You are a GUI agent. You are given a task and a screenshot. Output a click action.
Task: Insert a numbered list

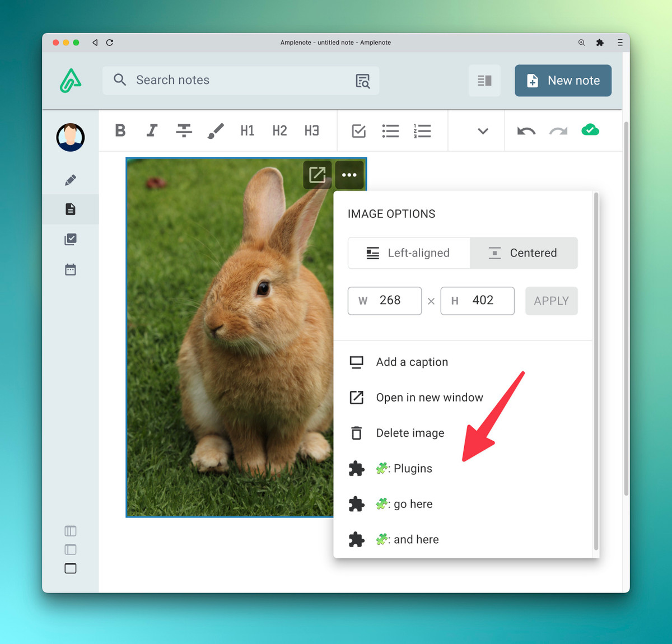pyautogui.click(x=422, y=131)
